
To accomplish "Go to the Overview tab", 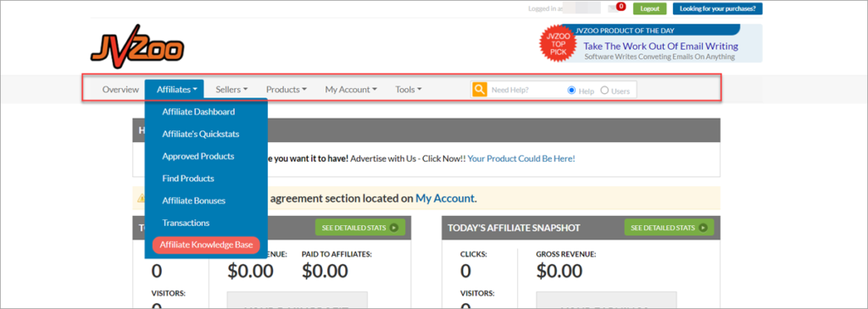I will (120, 89).
